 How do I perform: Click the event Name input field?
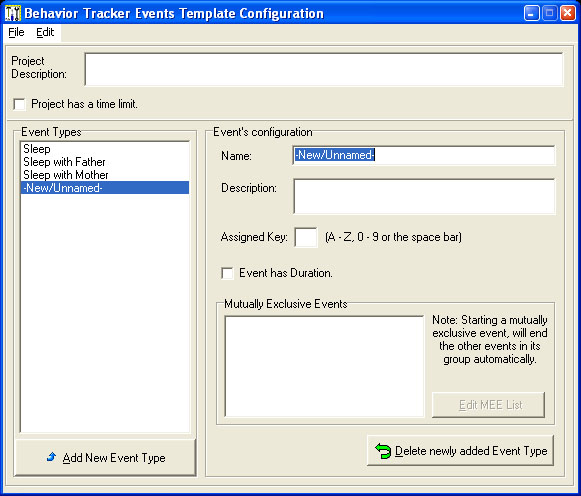(x=424, y=155)
